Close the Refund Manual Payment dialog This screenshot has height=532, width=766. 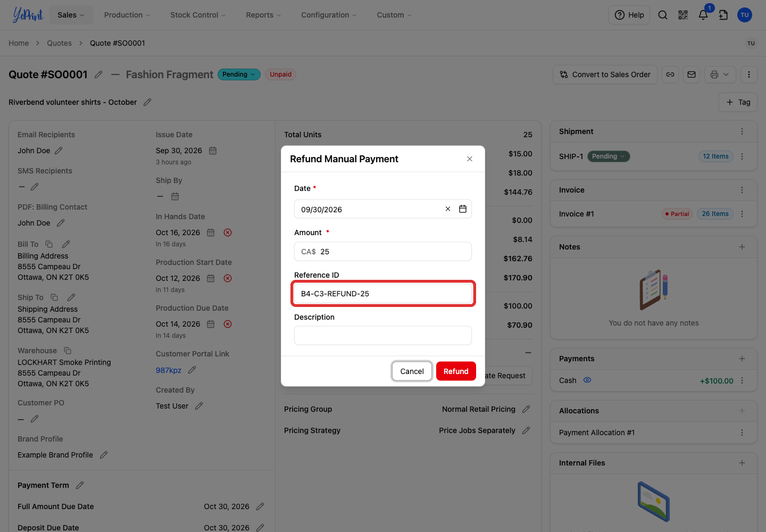[x=470, y=159]
